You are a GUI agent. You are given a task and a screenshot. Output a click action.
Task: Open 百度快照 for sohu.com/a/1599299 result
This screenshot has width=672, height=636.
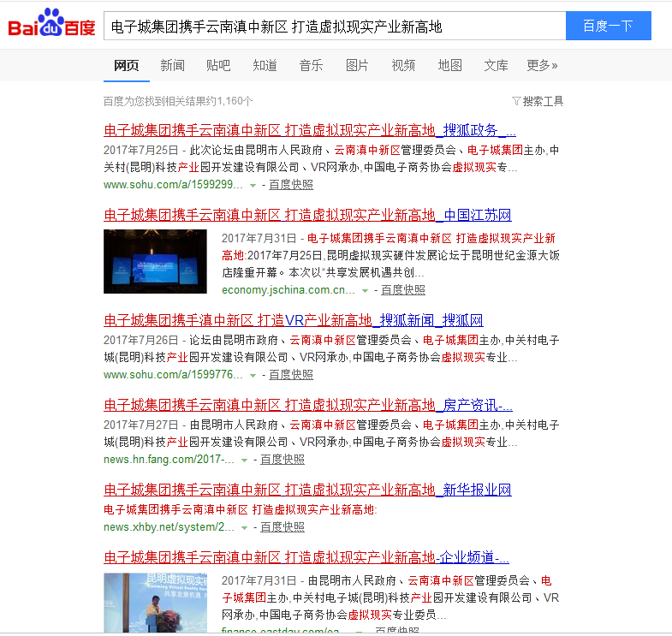point(291,185)
